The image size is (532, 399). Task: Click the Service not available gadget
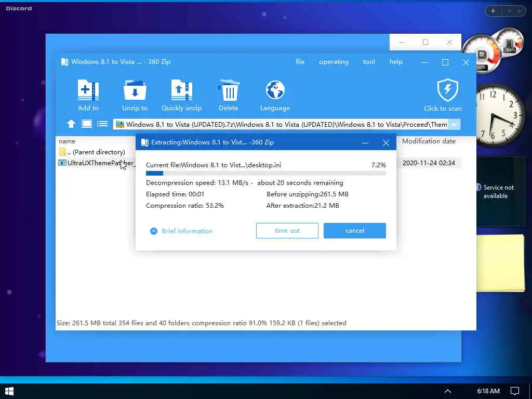(500, 191)
